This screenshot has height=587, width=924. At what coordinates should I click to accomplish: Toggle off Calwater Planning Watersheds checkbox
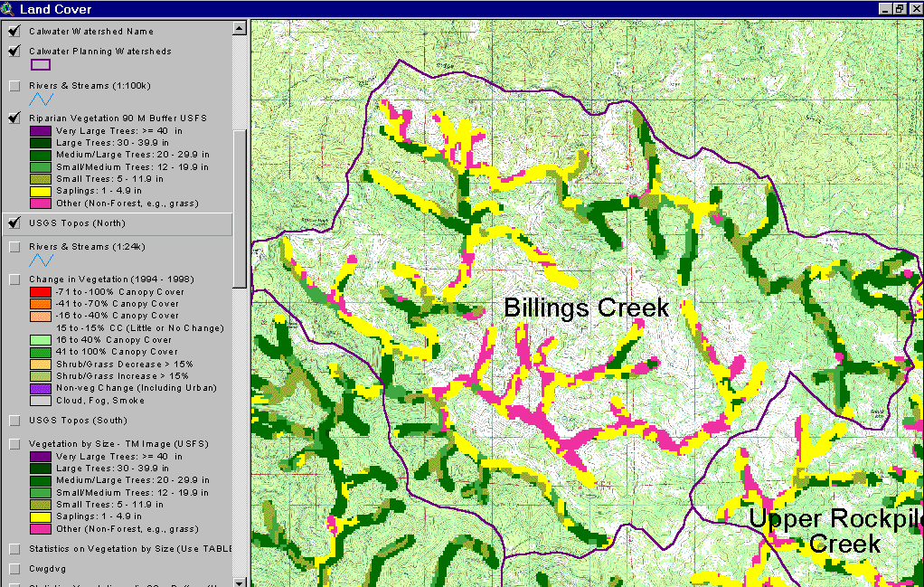(x=14, y=52)
